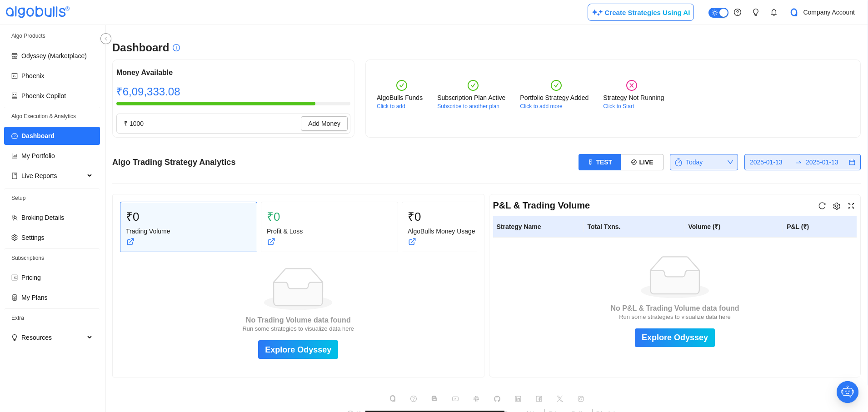Image resolution: width=868 pixels, height=412 pixels.
Task: Open the YouTube footer icon
Action: 455,399
